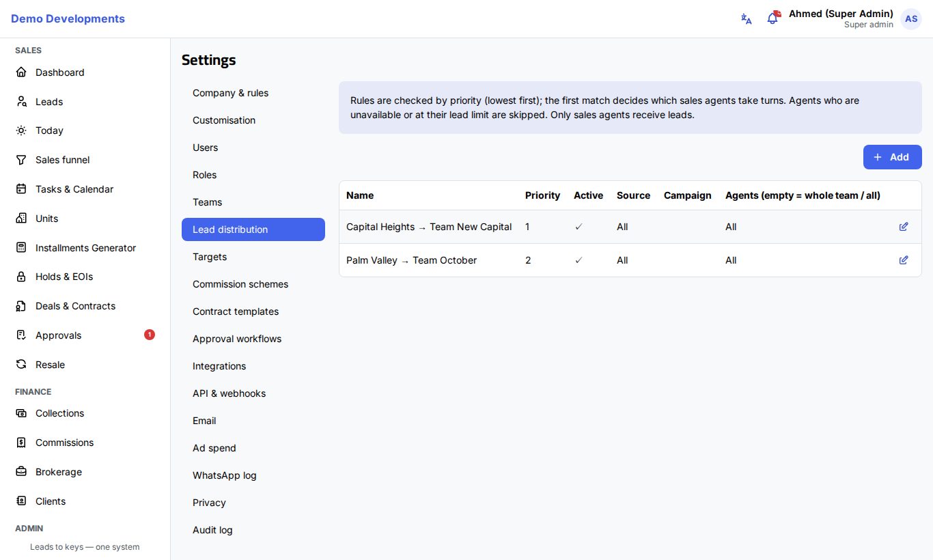Click the Sales funnel filter icon

[x=21, y=160]
